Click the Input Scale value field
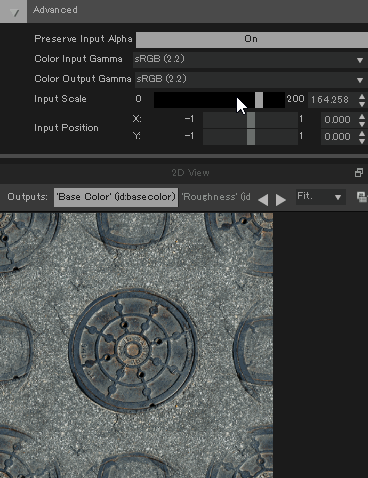 pyautogui.click(x=332, y=100)
